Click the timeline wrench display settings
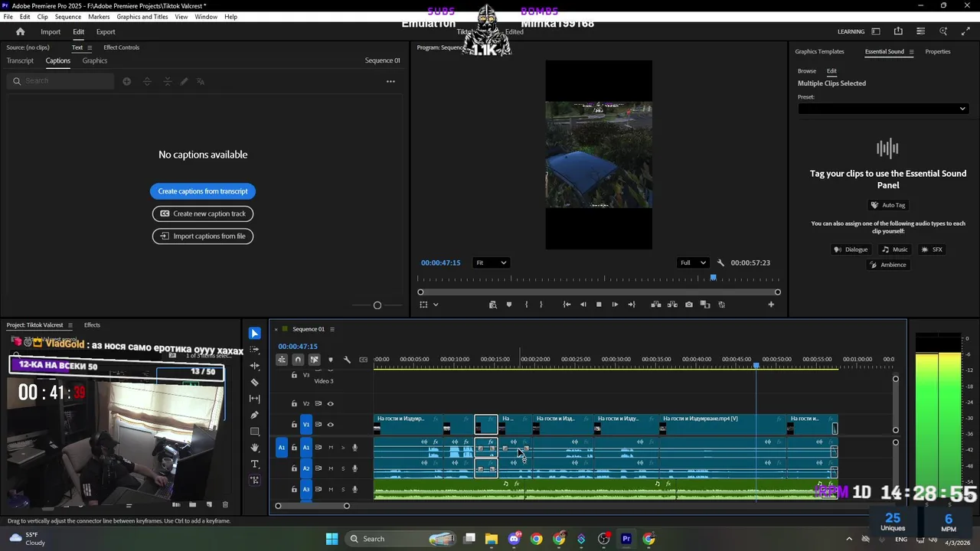Viewport: 980px width, 551px height. pos(347,360)
